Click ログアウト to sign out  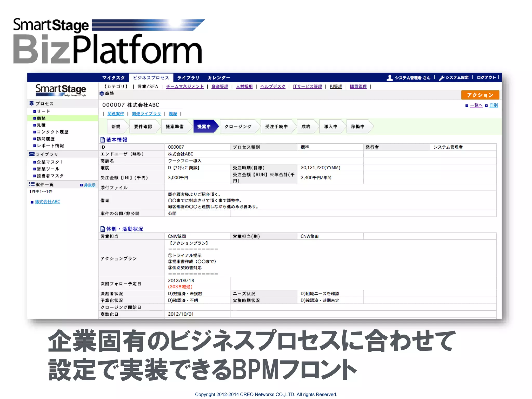point(486,77)
